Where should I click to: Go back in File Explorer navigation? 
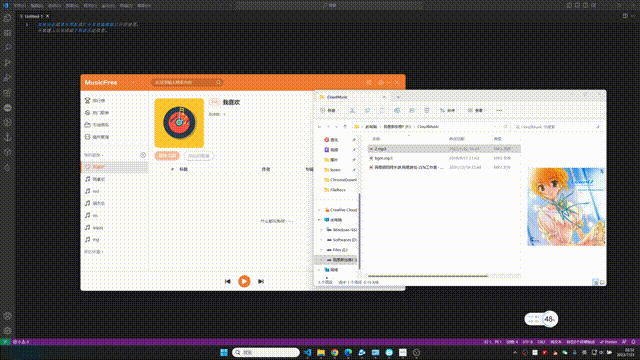click(x=319, y=127)
